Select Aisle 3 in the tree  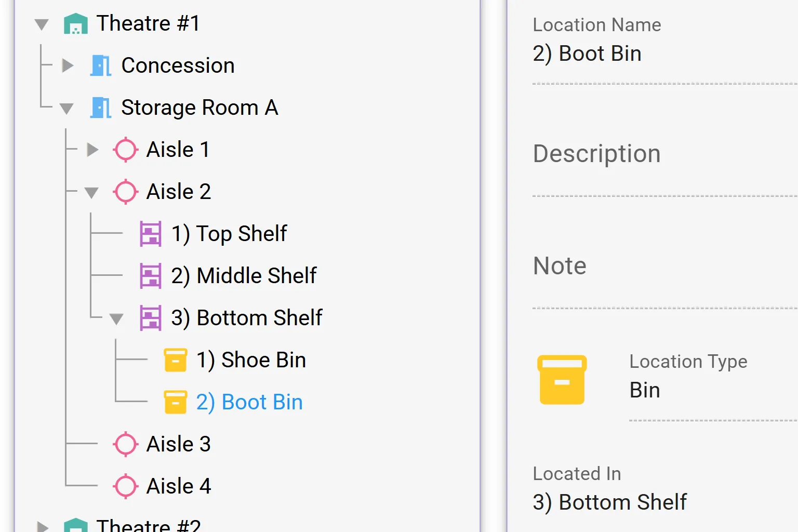click(x=178, y=444)
